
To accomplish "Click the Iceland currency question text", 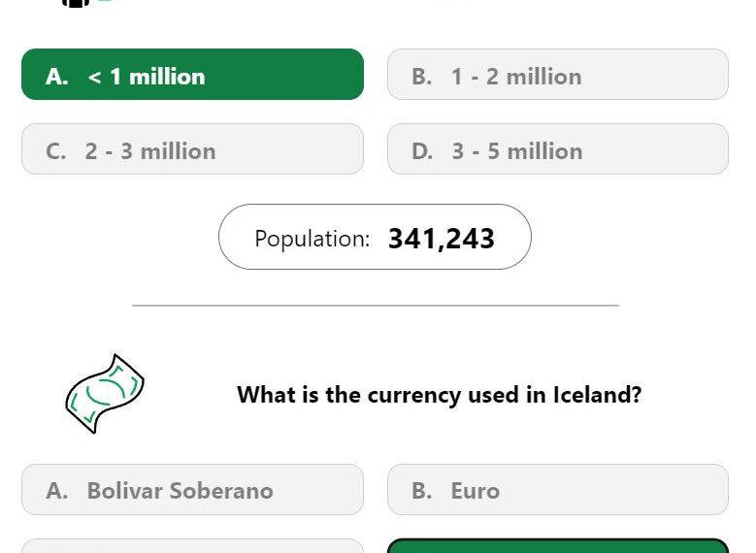I will [x=440, y=395].
